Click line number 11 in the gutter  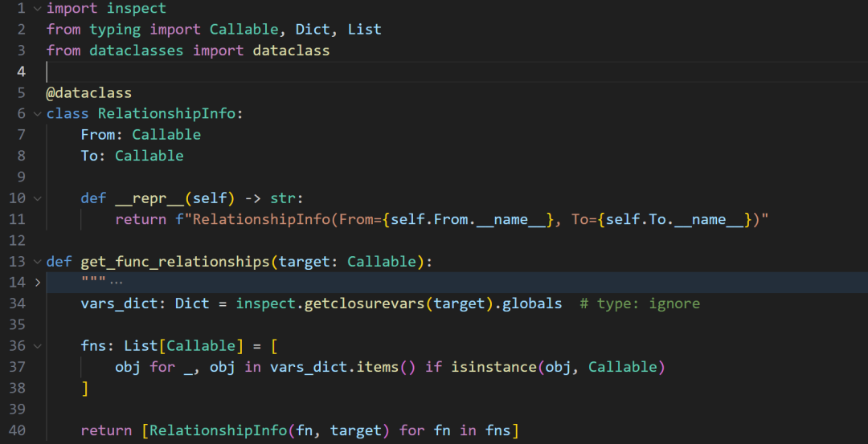(x=17, y=219)
